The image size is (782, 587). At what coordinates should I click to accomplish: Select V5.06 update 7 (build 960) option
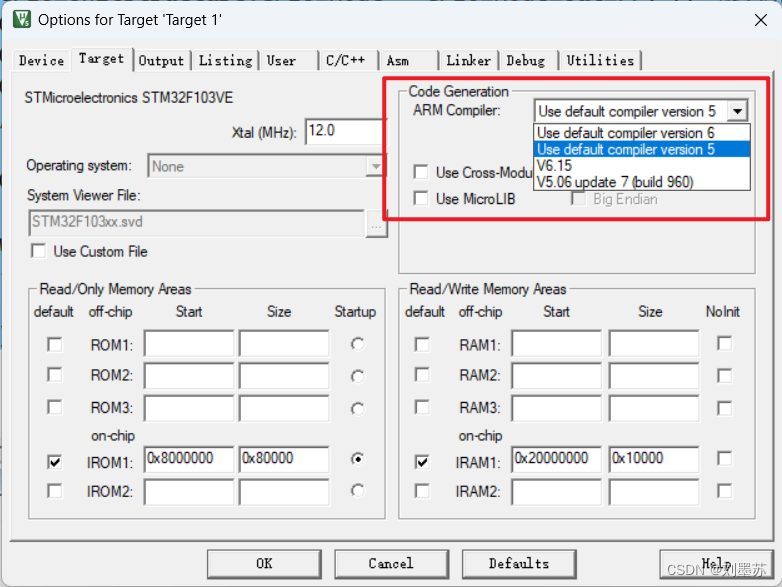pyautogui.click(x=641, y=182)
